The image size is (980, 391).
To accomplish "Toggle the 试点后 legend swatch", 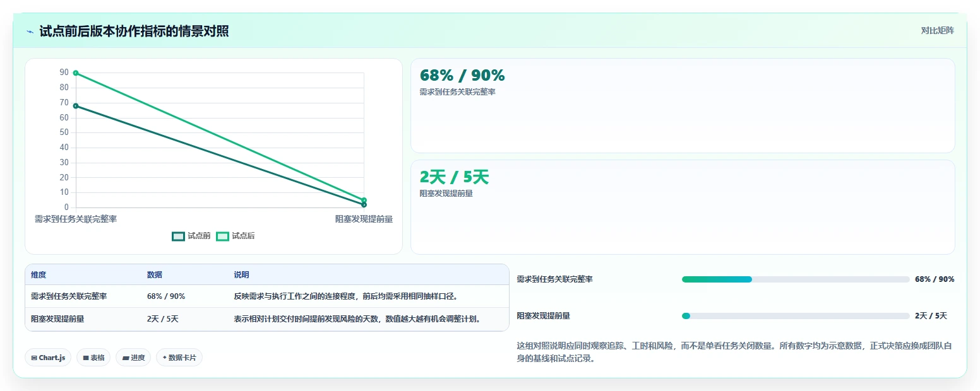I will pos(222,236).
